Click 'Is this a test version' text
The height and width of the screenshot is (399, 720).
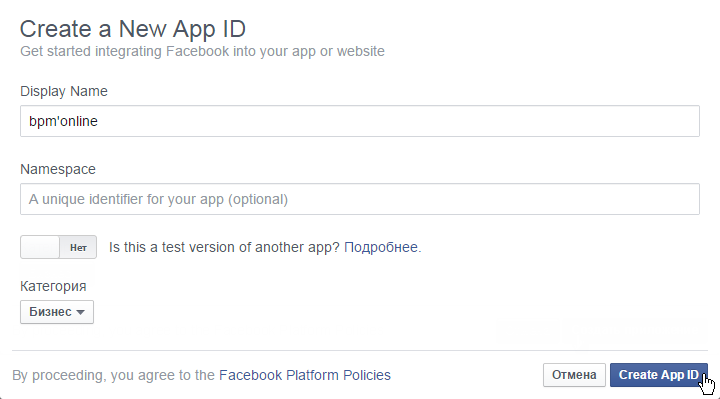[224, 247]
